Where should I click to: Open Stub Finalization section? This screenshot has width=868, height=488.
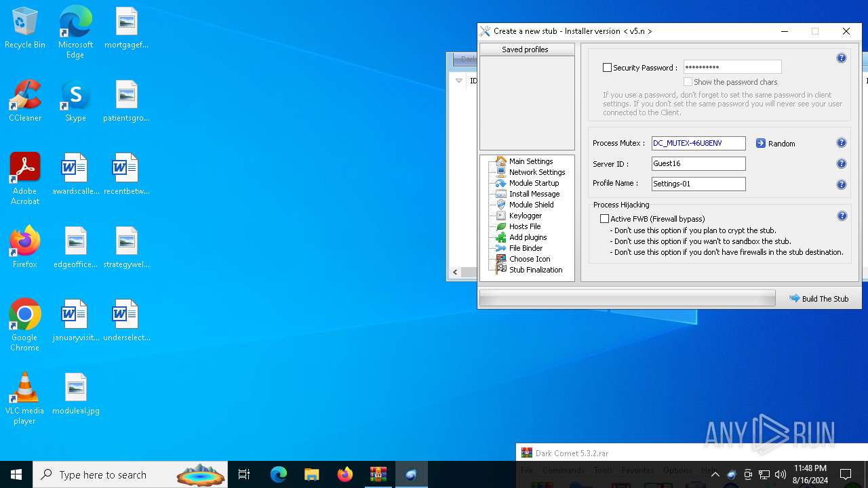click(536, 270)
